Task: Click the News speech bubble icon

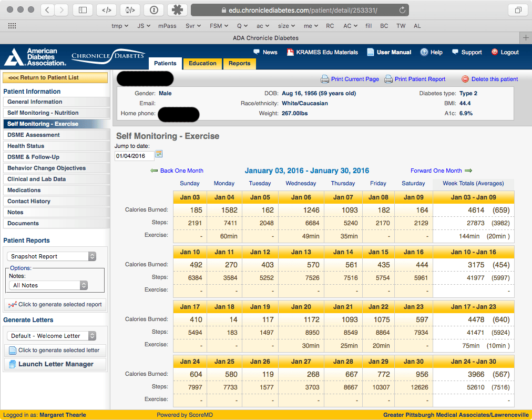Action: (x=257, y=52)
